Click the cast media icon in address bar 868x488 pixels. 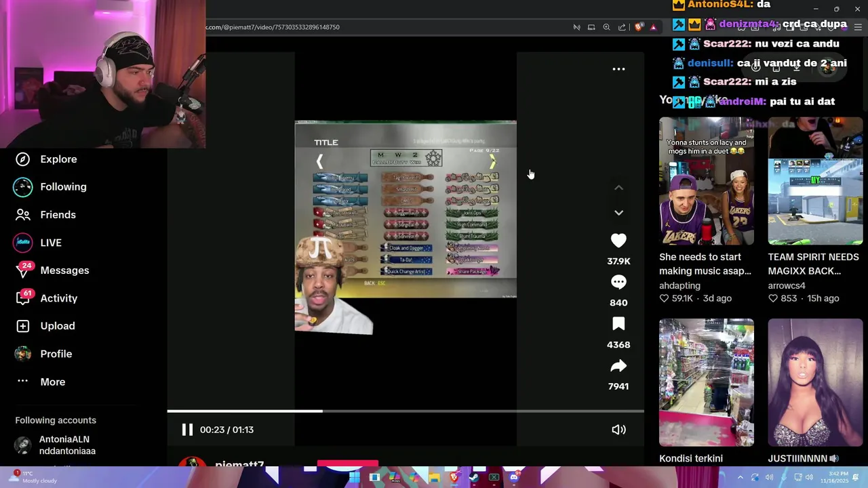[x=591, y=27]
